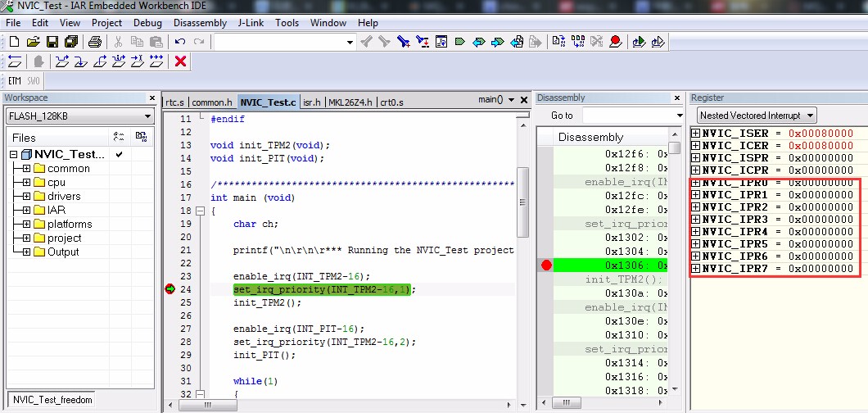
Task: Create a new document with New icon
Action: coord(15,42)
